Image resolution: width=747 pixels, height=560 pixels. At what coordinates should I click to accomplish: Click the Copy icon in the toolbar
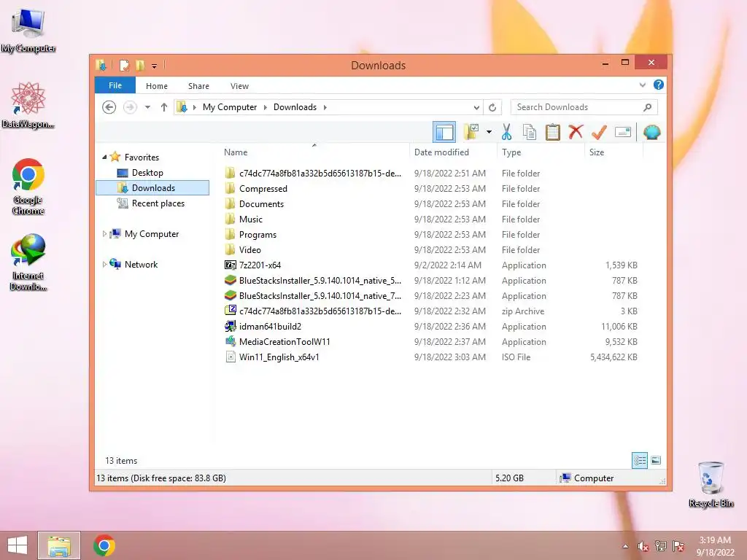pos(530,132)
